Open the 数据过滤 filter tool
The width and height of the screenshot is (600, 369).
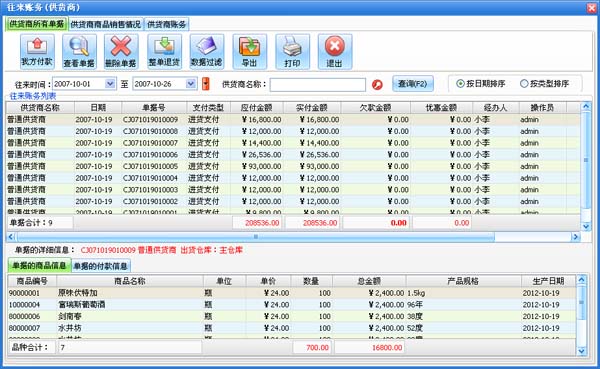tap(207, 51)
